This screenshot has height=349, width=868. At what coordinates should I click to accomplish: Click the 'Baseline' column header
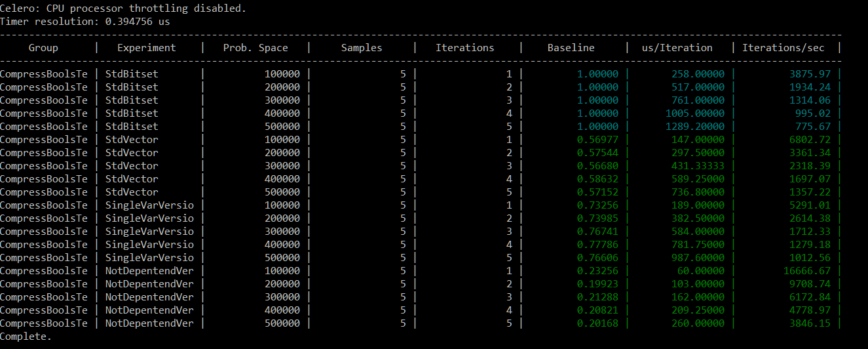point(571,48)
